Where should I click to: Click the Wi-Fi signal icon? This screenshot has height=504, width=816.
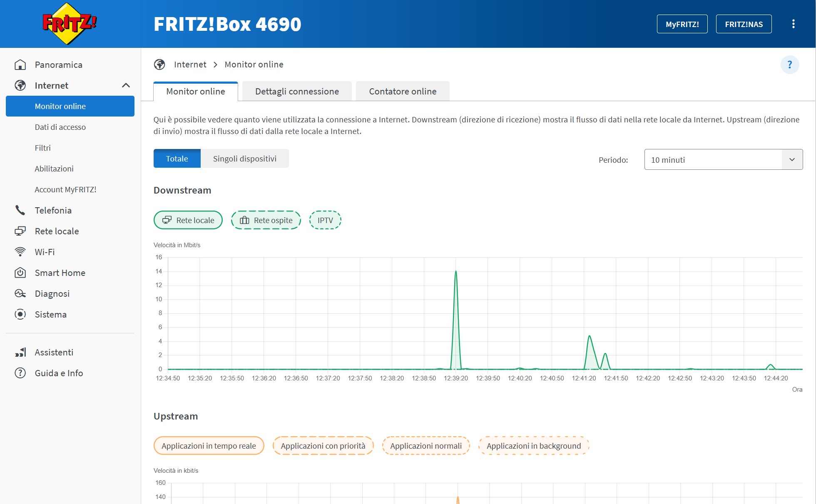coord(20,252)
